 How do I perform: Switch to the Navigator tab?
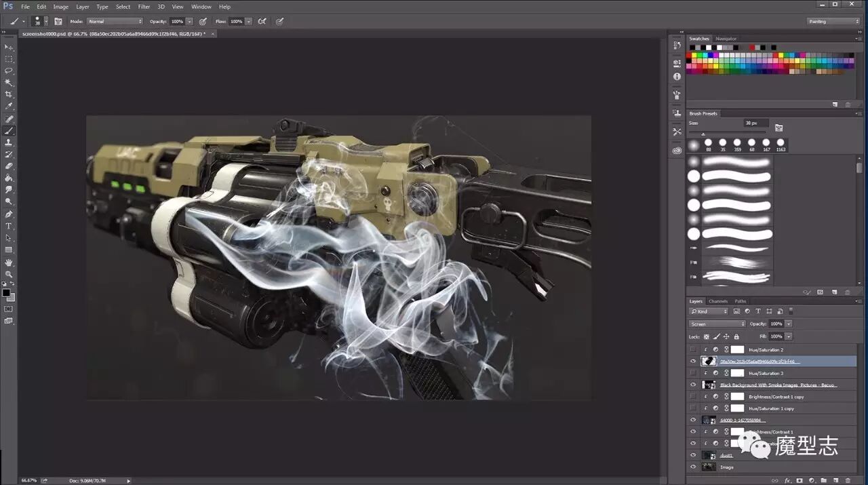726,39
